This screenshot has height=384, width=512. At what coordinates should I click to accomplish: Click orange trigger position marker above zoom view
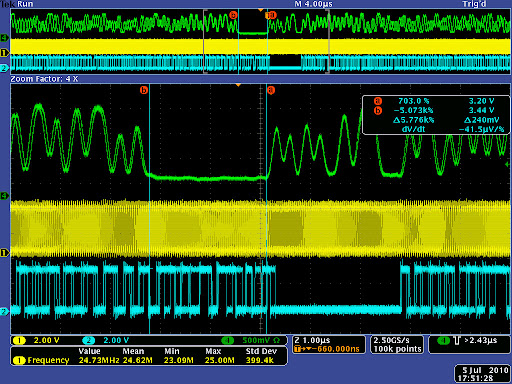238,85
